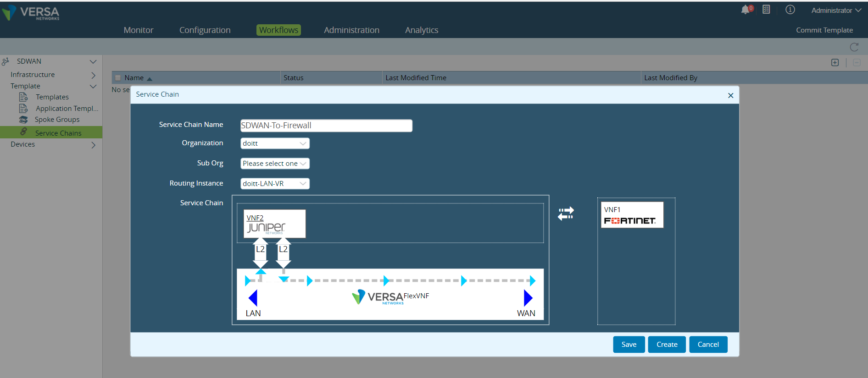Open the Organization dropdown
Screen dimensions: 868x378
[275, 143]
